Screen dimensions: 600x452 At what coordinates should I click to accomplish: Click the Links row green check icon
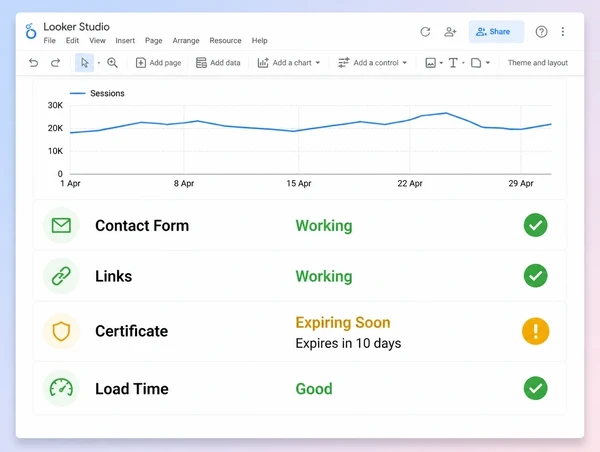click(535, 276)
